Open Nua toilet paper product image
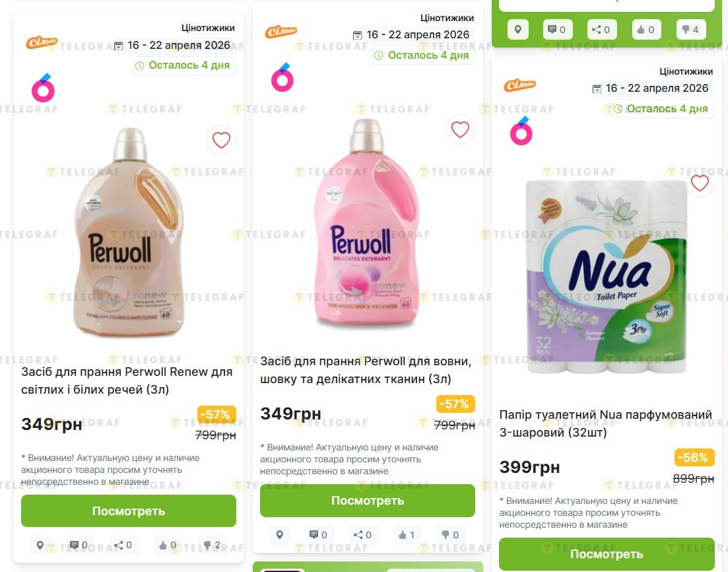This screenshot has height=572, width=728. 607,278
